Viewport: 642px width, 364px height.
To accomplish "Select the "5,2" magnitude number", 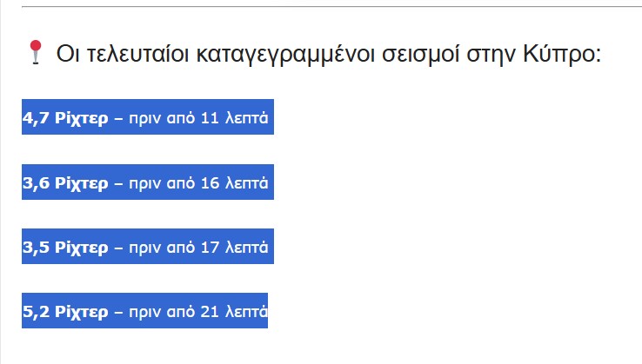I will [36, 311].
